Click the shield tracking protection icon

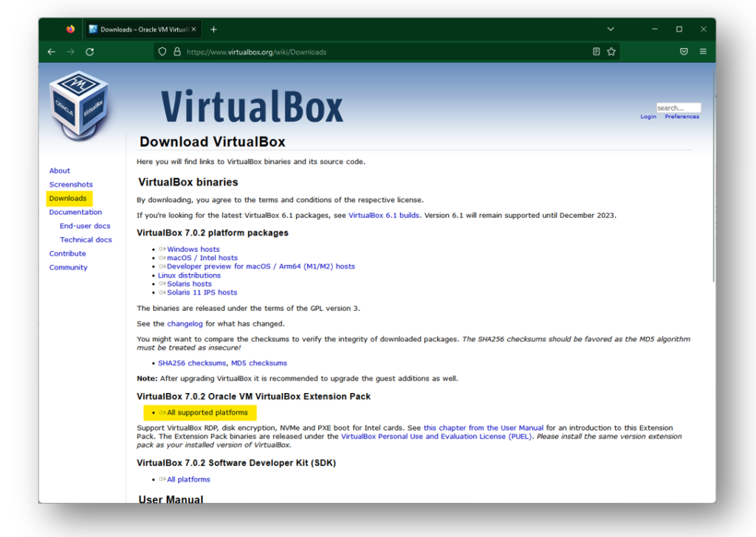pos(162,52)
